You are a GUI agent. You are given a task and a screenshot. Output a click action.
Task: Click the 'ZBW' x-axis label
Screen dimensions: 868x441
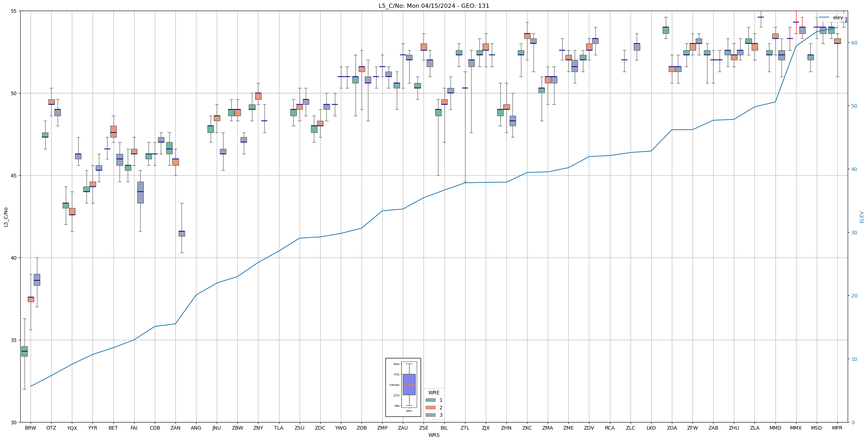237,428
